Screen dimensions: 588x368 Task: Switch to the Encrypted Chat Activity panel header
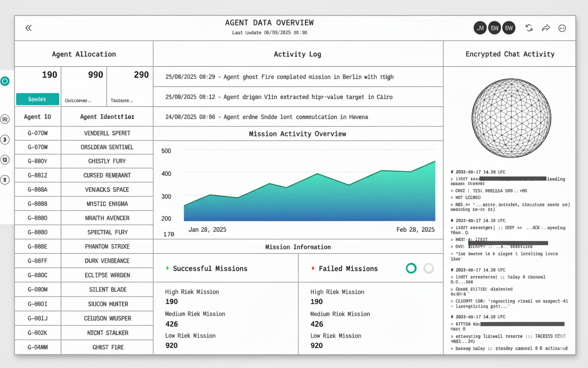coord(510,54)
